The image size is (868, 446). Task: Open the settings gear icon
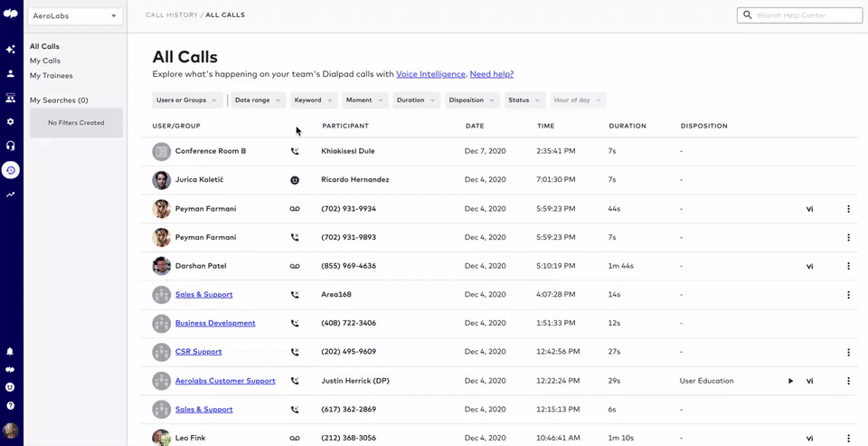(11, 121)
